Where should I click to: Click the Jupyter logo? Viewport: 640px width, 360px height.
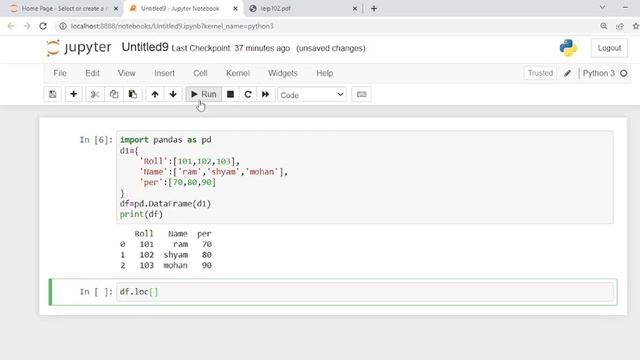(79, 48)
